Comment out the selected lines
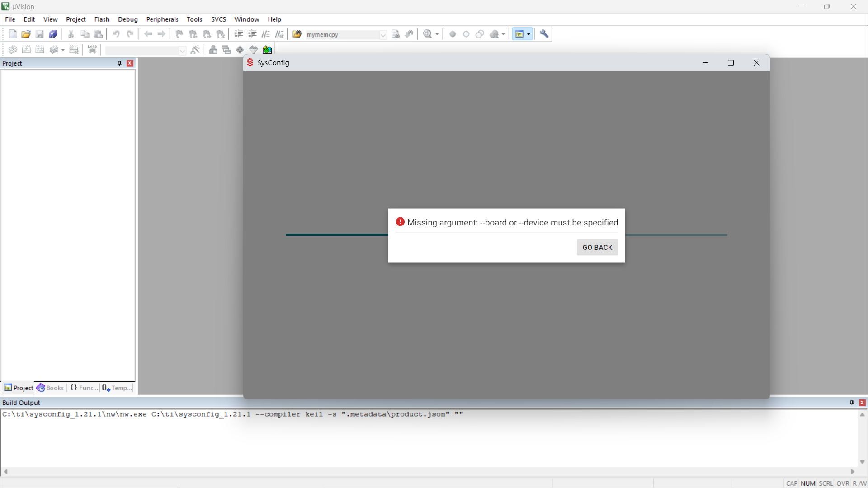 pyautogui.click(x=266, y=34)
